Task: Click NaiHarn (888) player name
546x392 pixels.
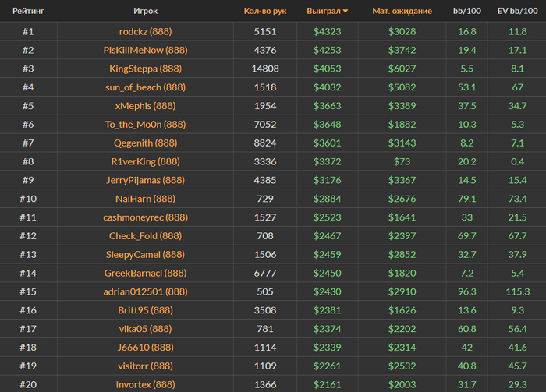Action: [x=145, y=199]
